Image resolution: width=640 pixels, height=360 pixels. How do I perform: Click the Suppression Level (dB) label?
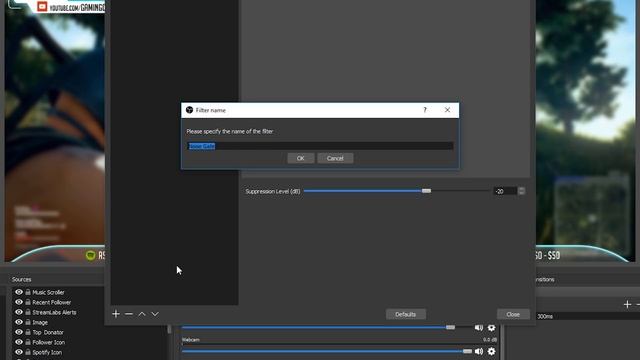click(x=273, y=191)
